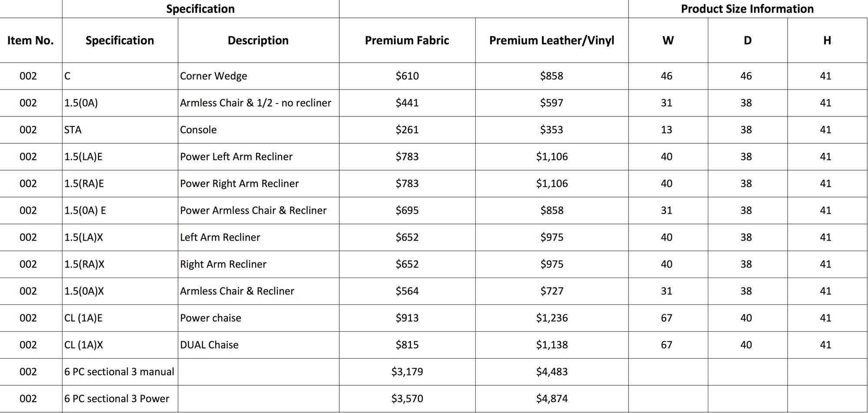
Task: Select the Item No. header cell
Action: [31, 40]
